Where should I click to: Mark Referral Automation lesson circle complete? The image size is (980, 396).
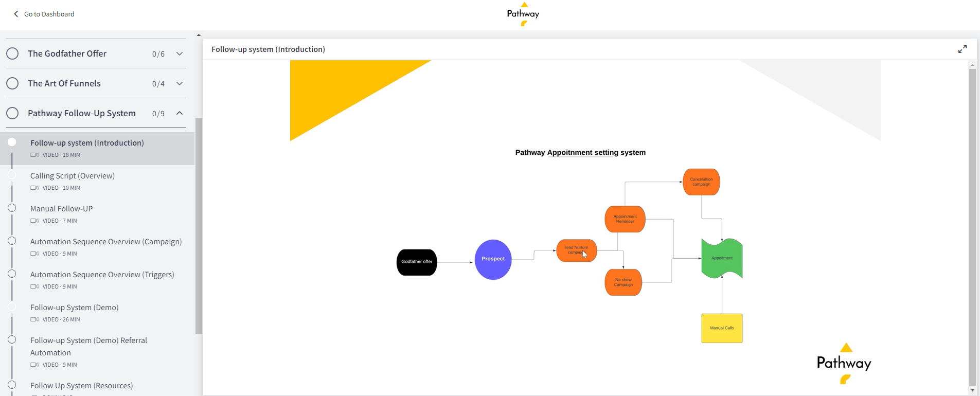[12, 339]
